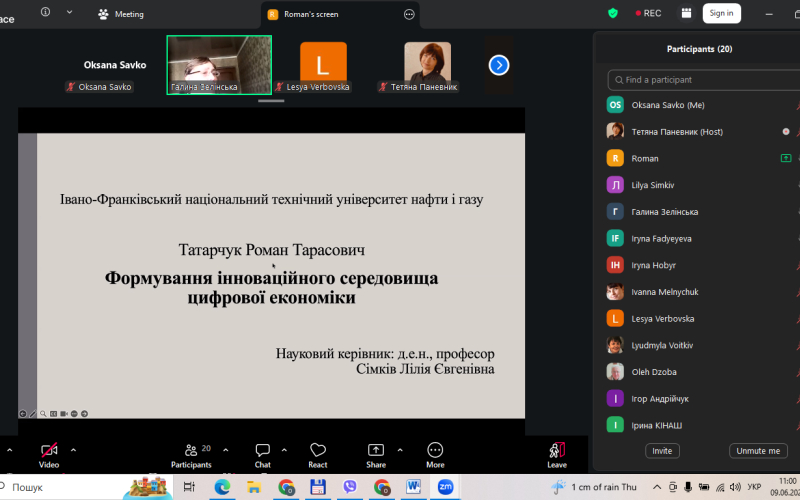Open the Participants panel button
This screenshot has width=800, height=500.
(191, 455)
